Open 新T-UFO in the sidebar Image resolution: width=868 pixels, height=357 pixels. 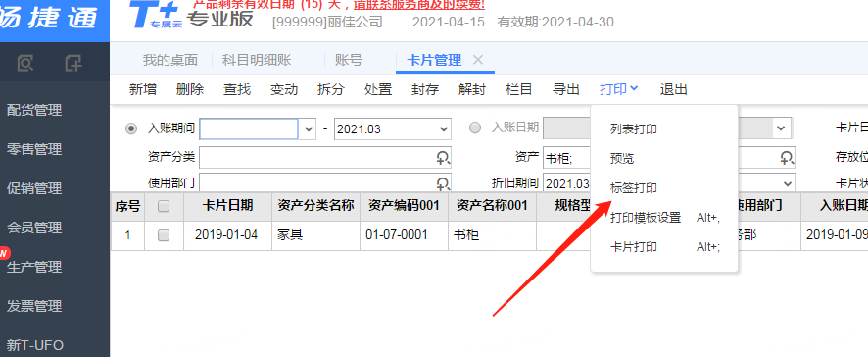(x=35, y=346)
